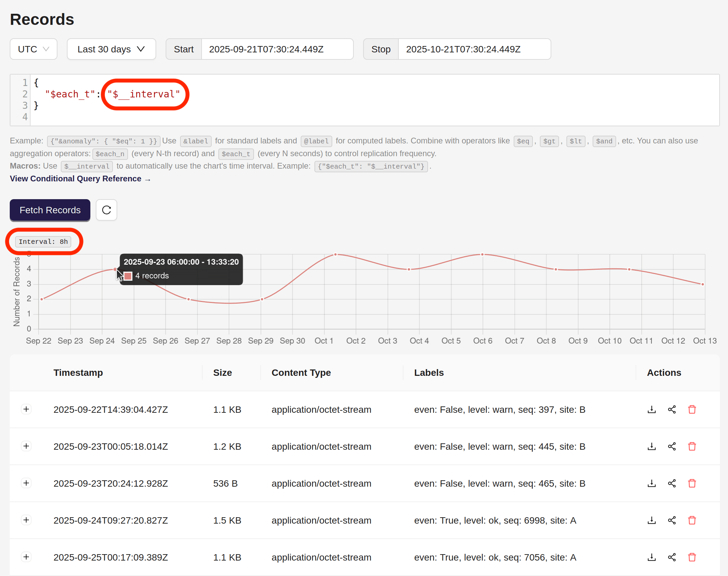Delete the first record row
Screen dimensions: 728x576
coord(692,409)
